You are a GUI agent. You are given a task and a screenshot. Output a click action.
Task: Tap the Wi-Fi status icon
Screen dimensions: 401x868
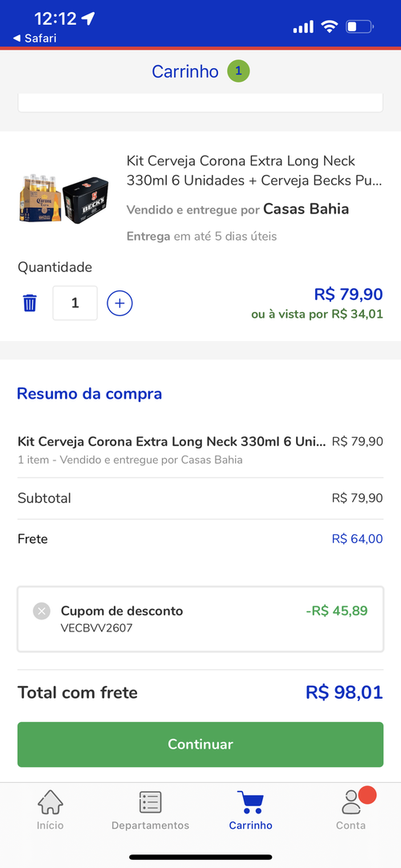click(x=330, y=26)
